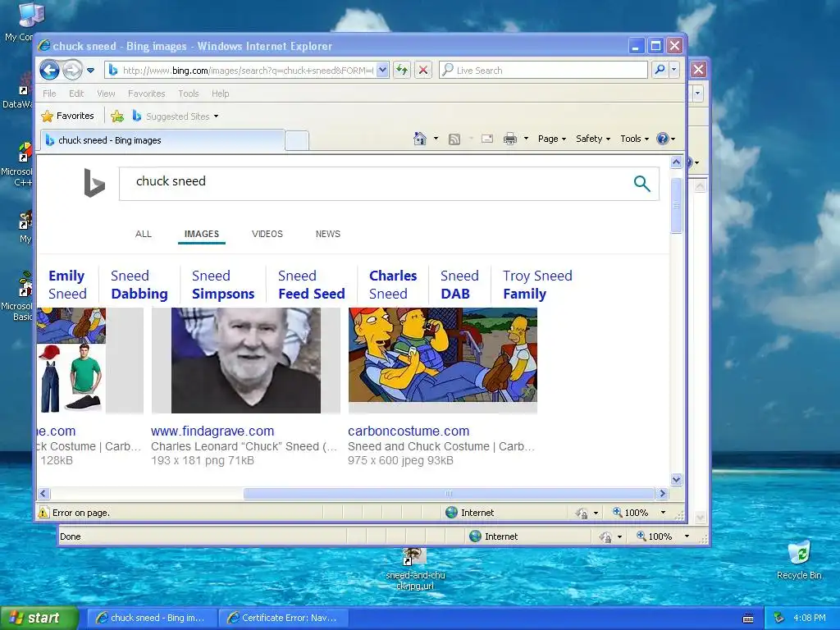Click the Sneed Dabbing suggestion
This screenshot has height=630, width=840.
(139, 285)
